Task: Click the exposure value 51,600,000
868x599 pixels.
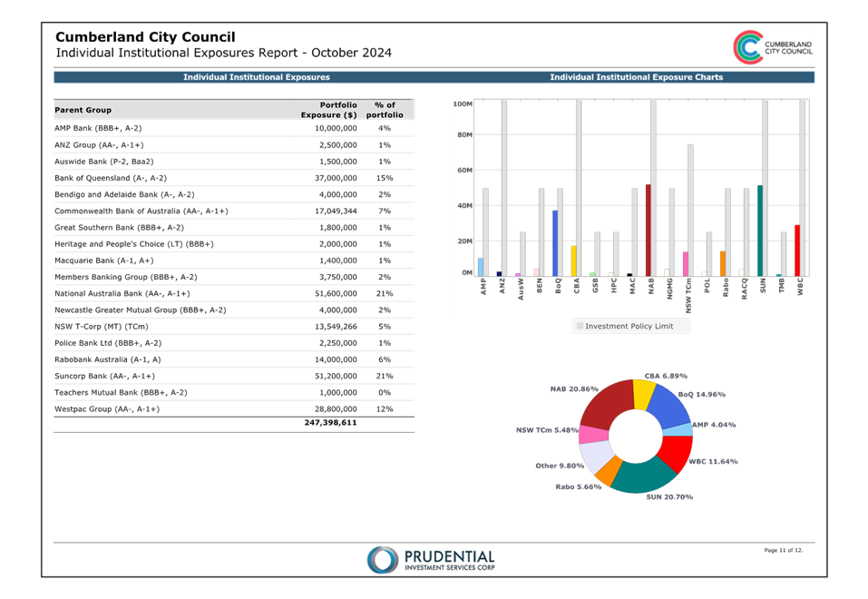Action: [336, 293]
